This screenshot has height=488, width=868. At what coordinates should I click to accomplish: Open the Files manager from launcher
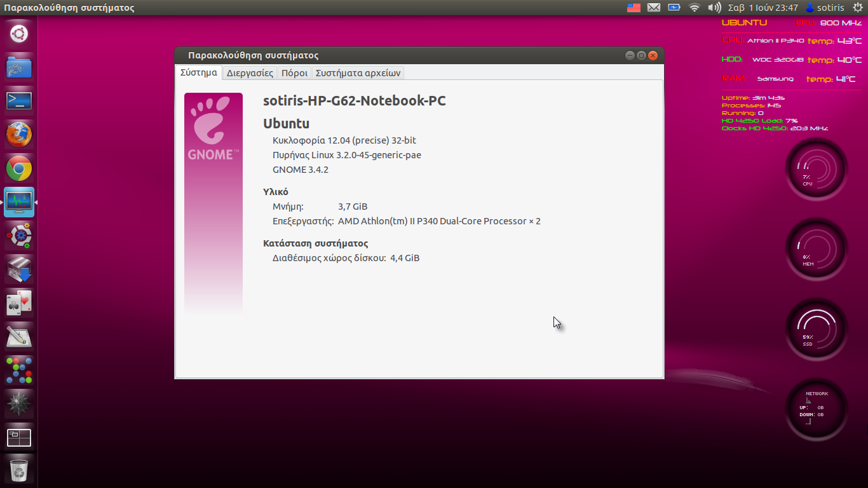[x=19, y=67]
